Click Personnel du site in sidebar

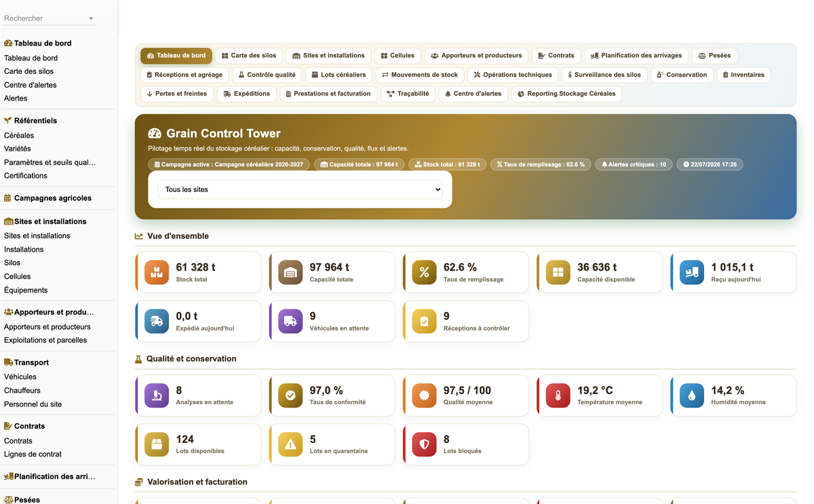click(x=33, y=404)
